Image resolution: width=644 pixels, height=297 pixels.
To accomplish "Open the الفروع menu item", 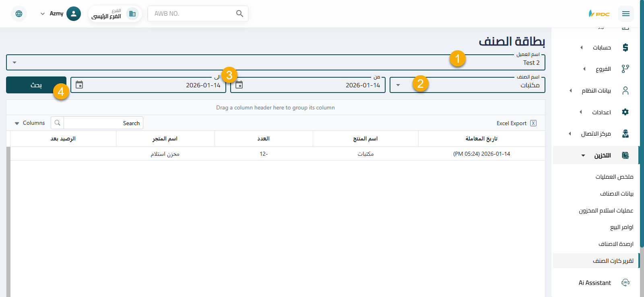I will (603, 69).
